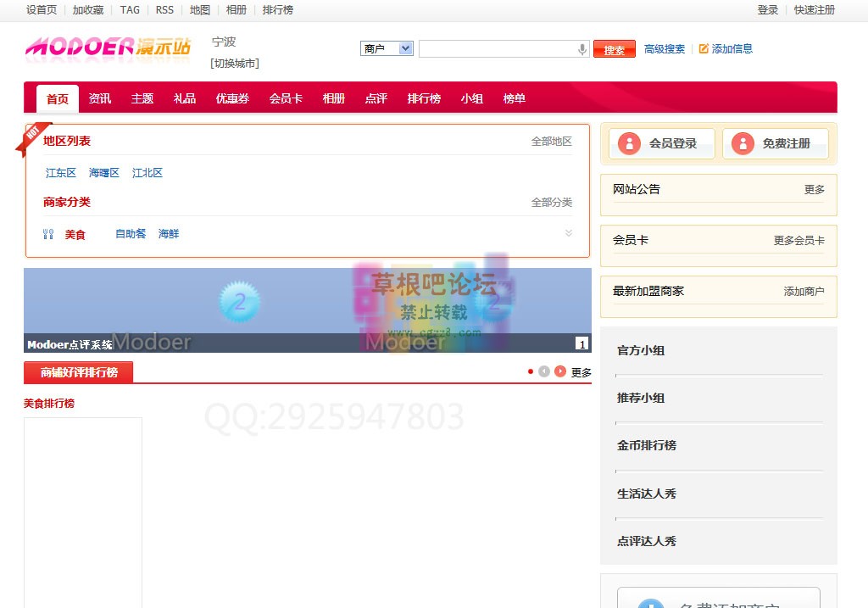Select banner slide number 1
The image size is (868, 608).
tap(581, 343)
